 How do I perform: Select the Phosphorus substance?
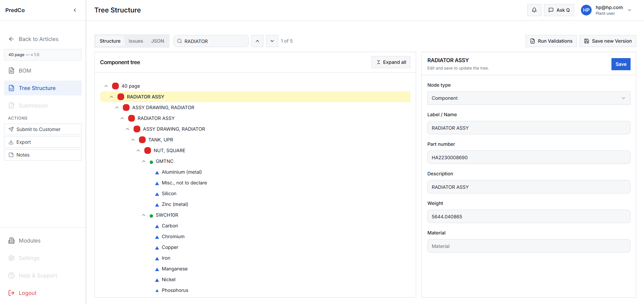[175, 290]
